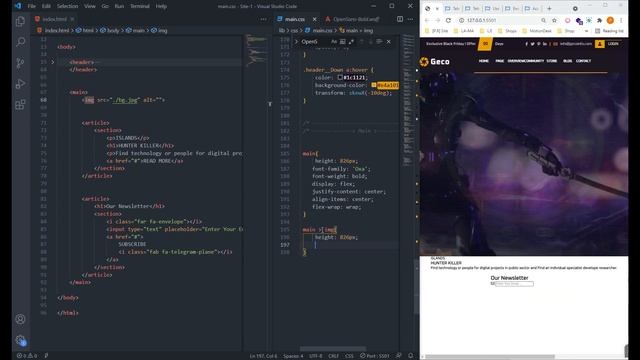This screenshot has height=360, width=640.
Task: Open color picker for background-color swatch
Action: click(x=373, y=85)
